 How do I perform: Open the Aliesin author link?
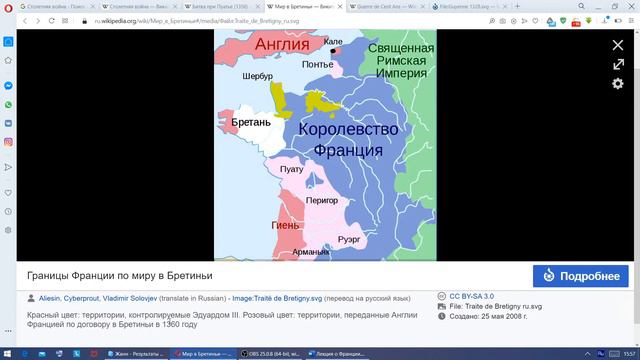49,298
